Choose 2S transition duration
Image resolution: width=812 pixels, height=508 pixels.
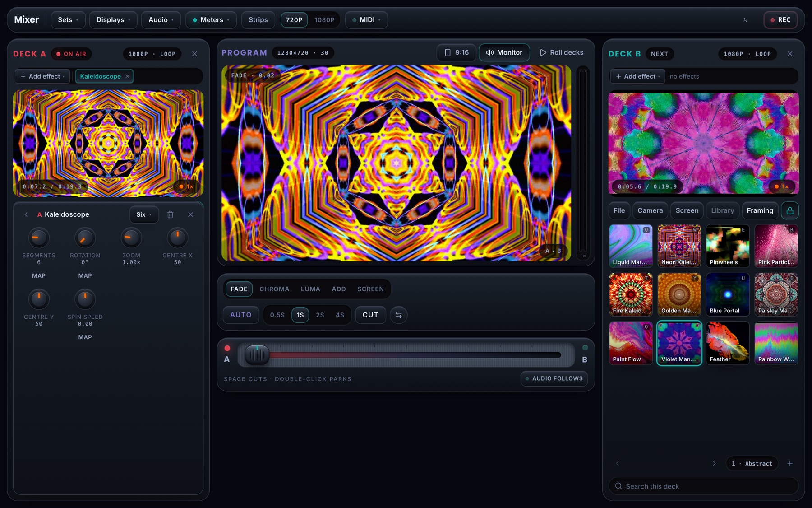[320, 315]
